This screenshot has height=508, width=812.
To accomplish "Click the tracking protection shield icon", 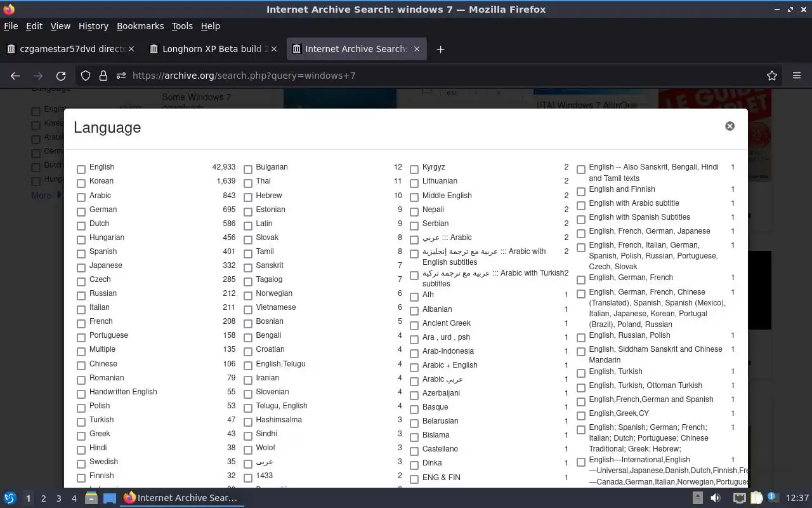I will click(86, 76).
